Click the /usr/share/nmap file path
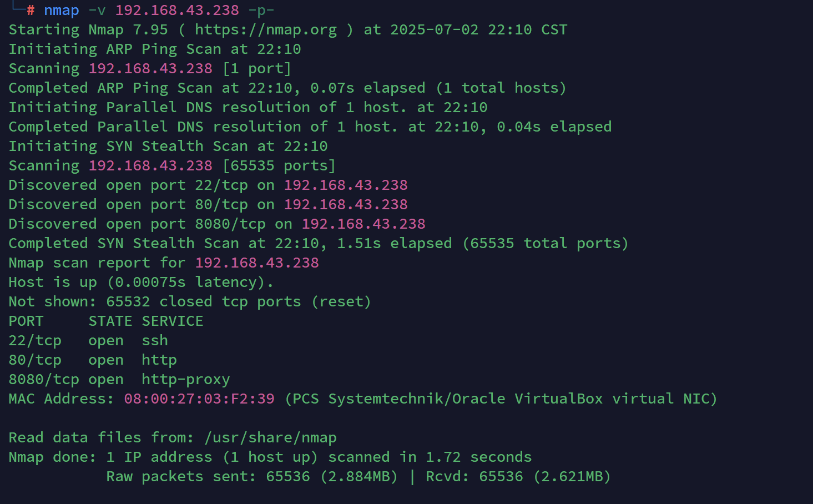This screenshot has width=813, height=504. point(270,438)
